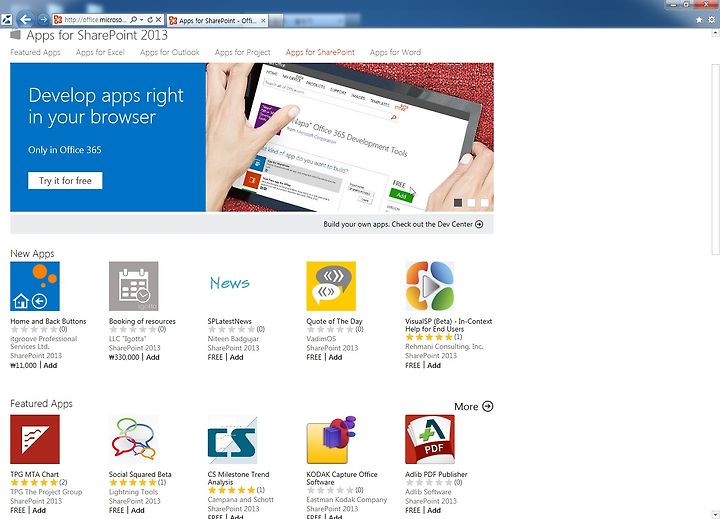Add the Booking of resources app

[x=153, y=357]
